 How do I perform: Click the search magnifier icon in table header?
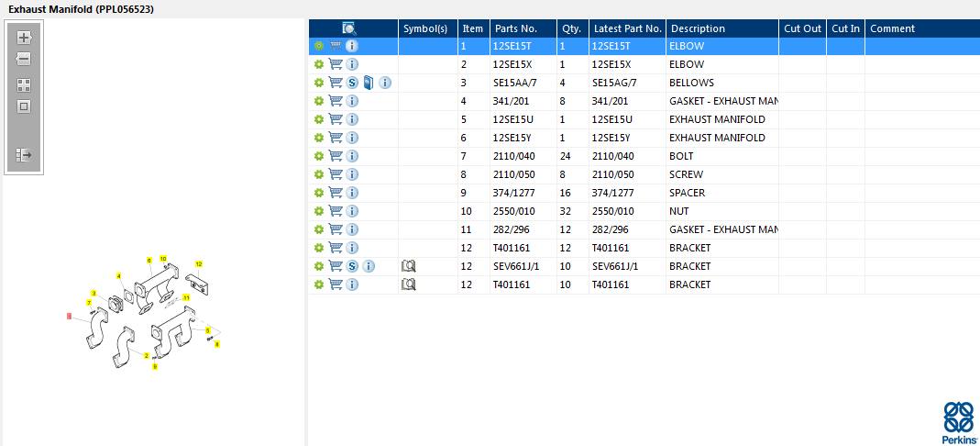pos(348,28)
